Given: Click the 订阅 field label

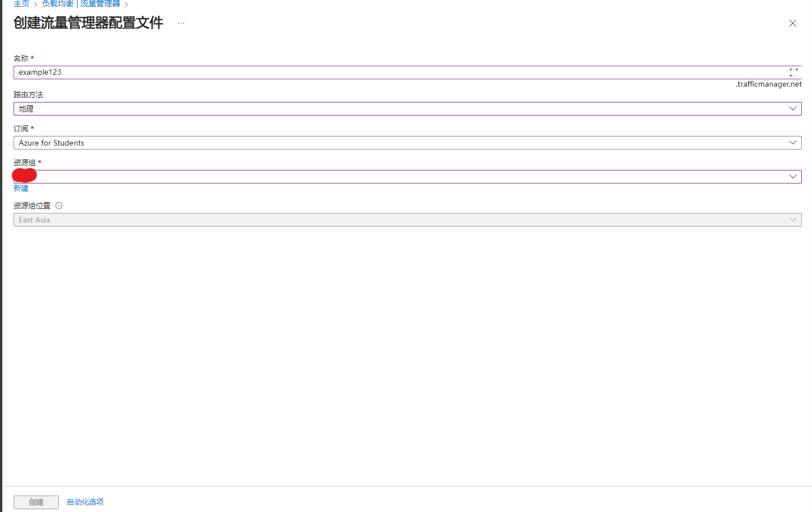Looking at the screenshot, I should (21, 129).
